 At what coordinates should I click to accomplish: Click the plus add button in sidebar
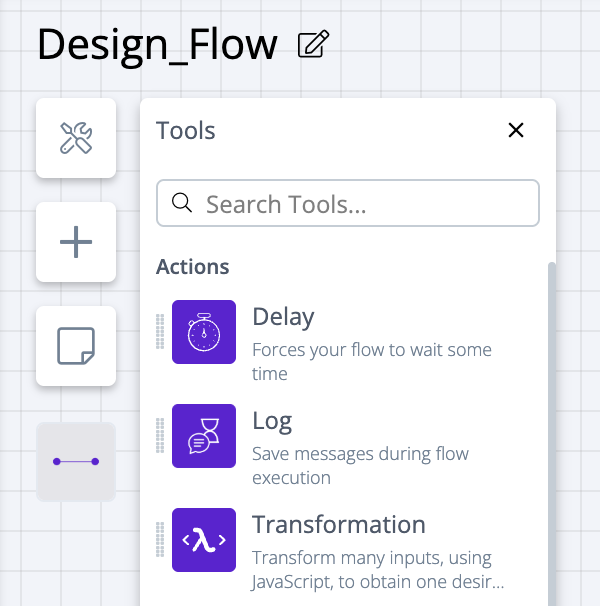tap(76, 242)
